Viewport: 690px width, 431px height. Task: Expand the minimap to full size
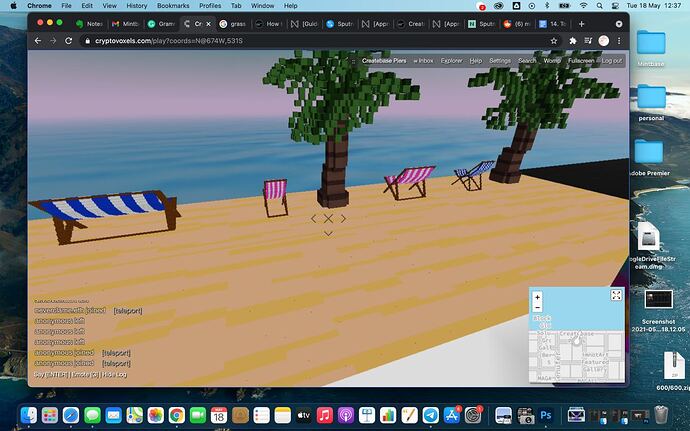pyautogui.click(x=616, y=295)
